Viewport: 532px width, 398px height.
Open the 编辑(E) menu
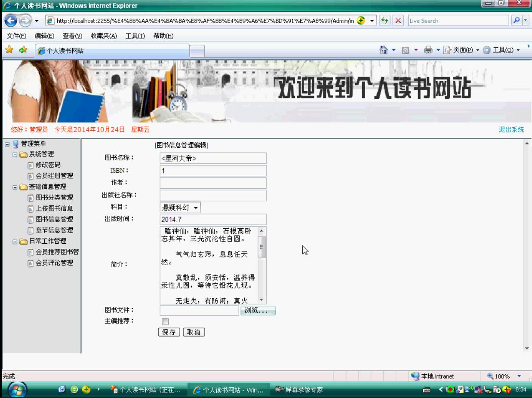[x=44, y=36]
